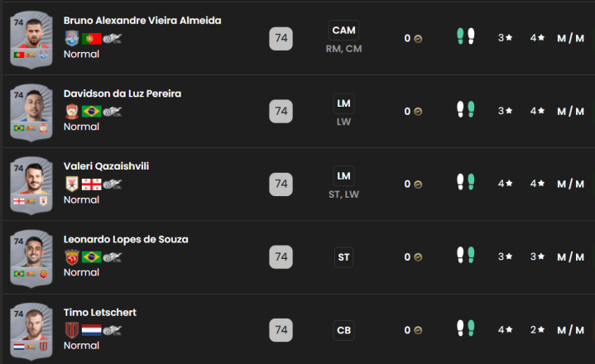595x364 pixels.
Task: Click the ST position badge for Leonardo
Action: click(x=343, y=257)
